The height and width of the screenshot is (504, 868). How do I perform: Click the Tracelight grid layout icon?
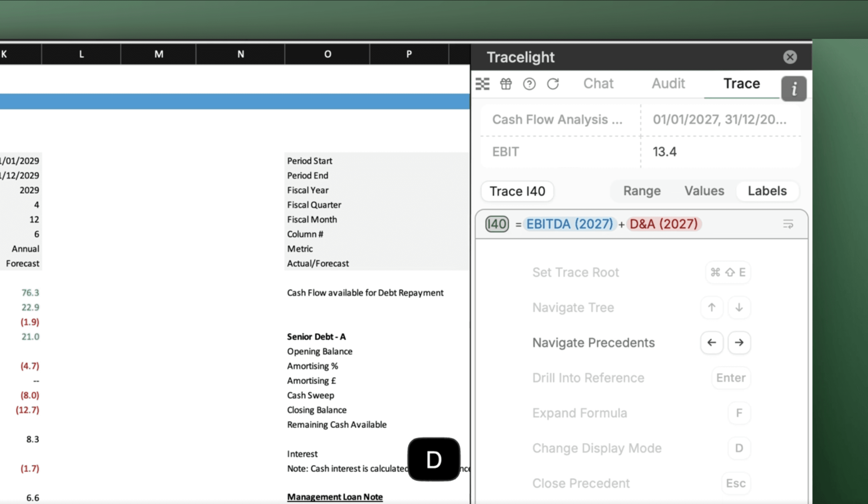pyautogui.click(x=482, y=84)
